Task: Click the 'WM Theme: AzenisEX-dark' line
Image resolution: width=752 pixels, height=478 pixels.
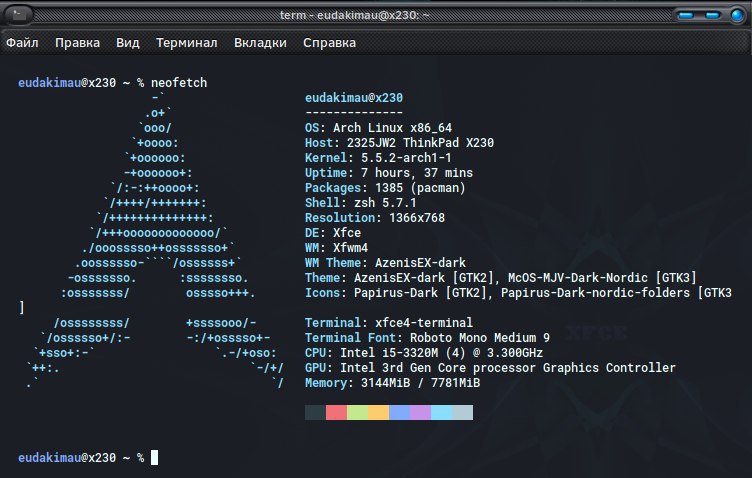Action: click(x=386, y=263)
